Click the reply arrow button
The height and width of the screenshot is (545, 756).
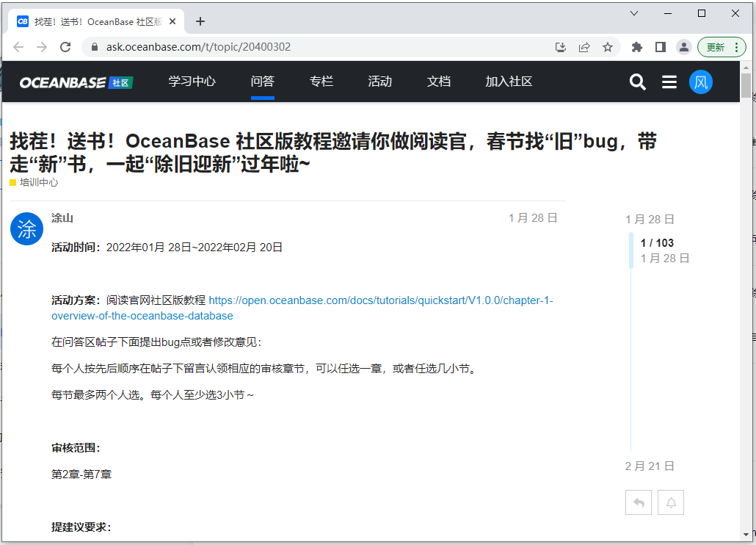pos(639,502)
